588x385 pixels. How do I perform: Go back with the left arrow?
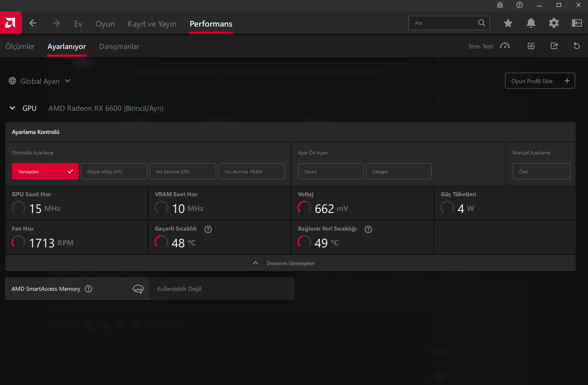[33, 23]
